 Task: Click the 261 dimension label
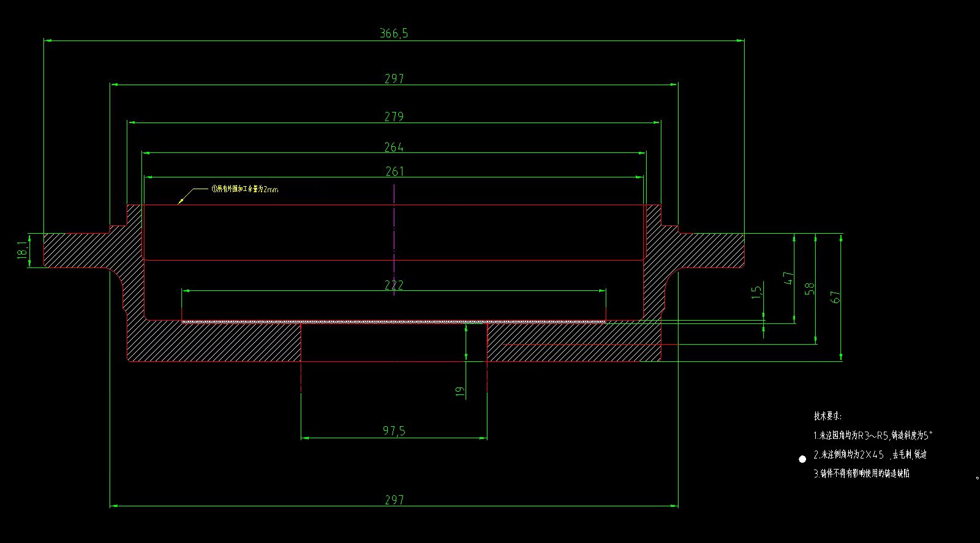394,171
